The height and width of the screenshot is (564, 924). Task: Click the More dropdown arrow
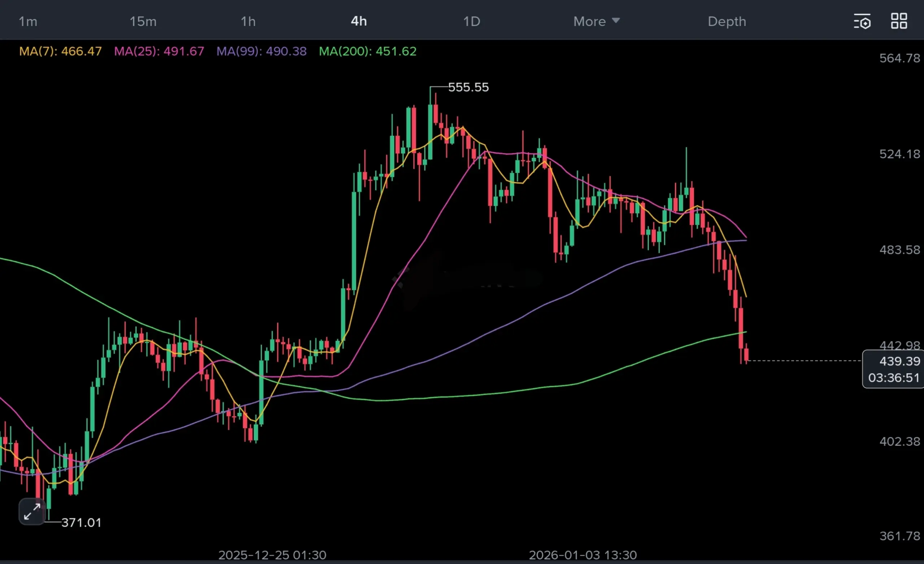616,20
